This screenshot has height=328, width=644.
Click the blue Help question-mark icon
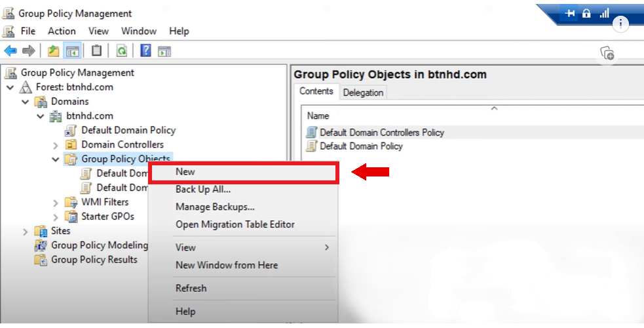click(x=145, y=51)
